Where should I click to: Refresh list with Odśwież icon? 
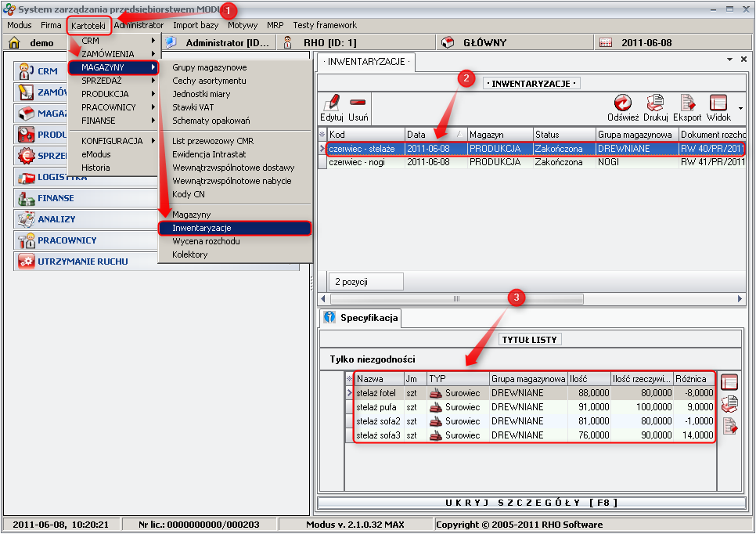(623, 103)
